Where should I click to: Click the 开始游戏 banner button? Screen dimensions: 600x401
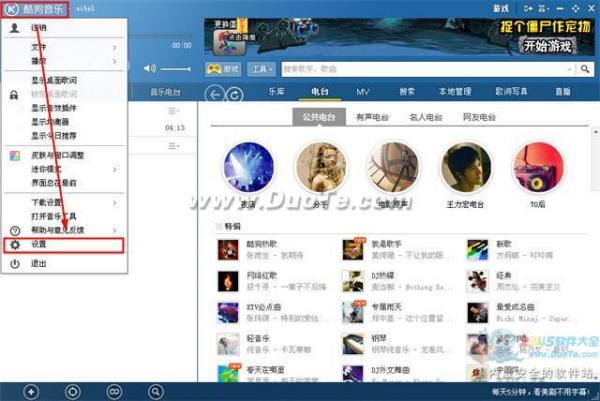[x=548, y=46]
